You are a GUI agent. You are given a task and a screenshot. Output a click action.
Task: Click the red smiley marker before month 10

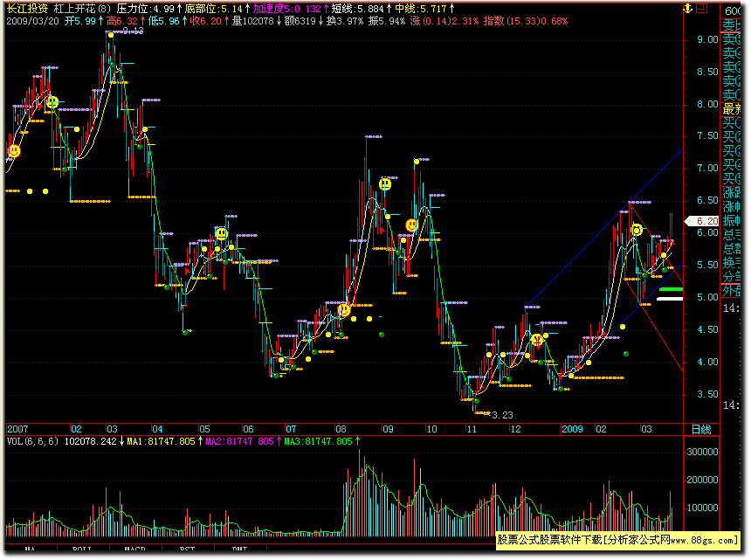tap(411, 225)
